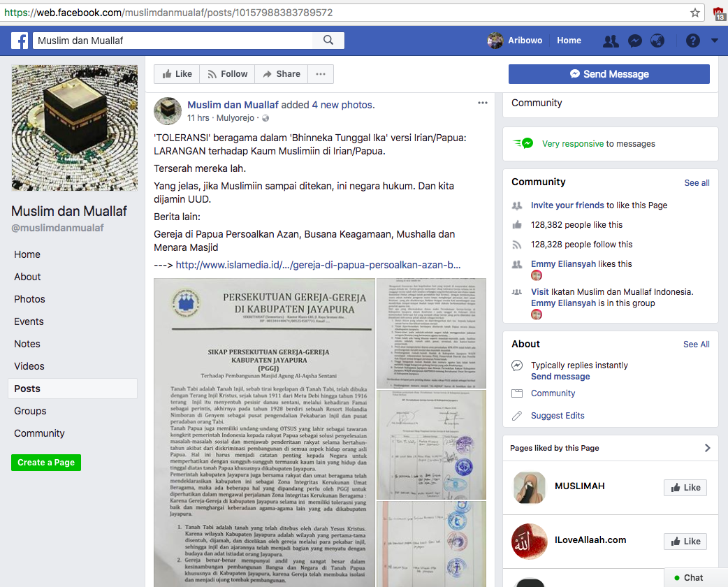728x587 pixels.
Task: Open Muslim dan Muallaf post author link
Action: 233,105
